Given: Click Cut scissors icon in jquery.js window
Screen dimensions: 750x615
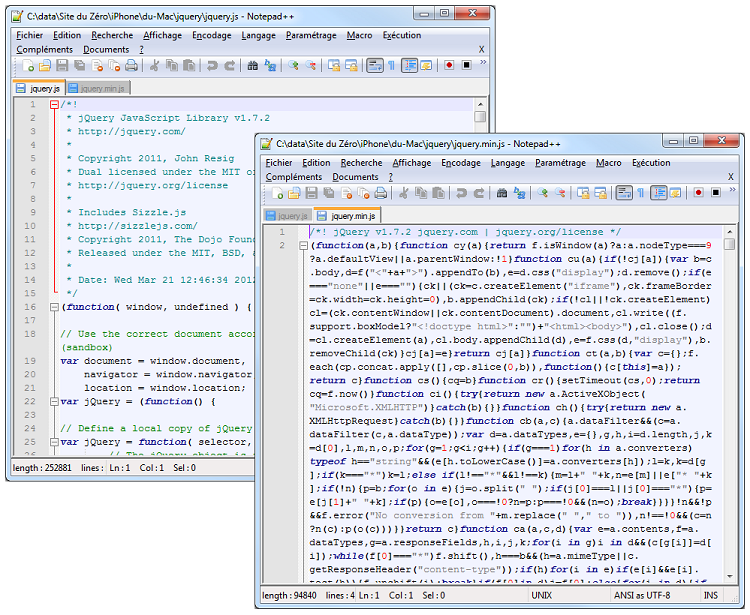Looking at the screenshot, I should click(x=154, y=66).
